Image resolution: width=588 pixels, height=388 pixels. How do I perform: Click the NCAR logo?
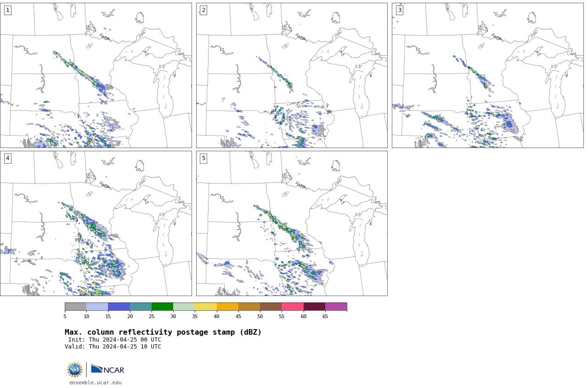(x=107, y=369)
